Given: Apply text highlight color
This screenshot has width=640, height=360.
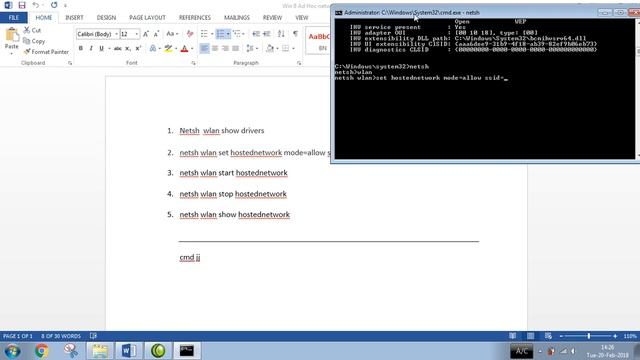Looking at the screenshot, I should 168,49.
